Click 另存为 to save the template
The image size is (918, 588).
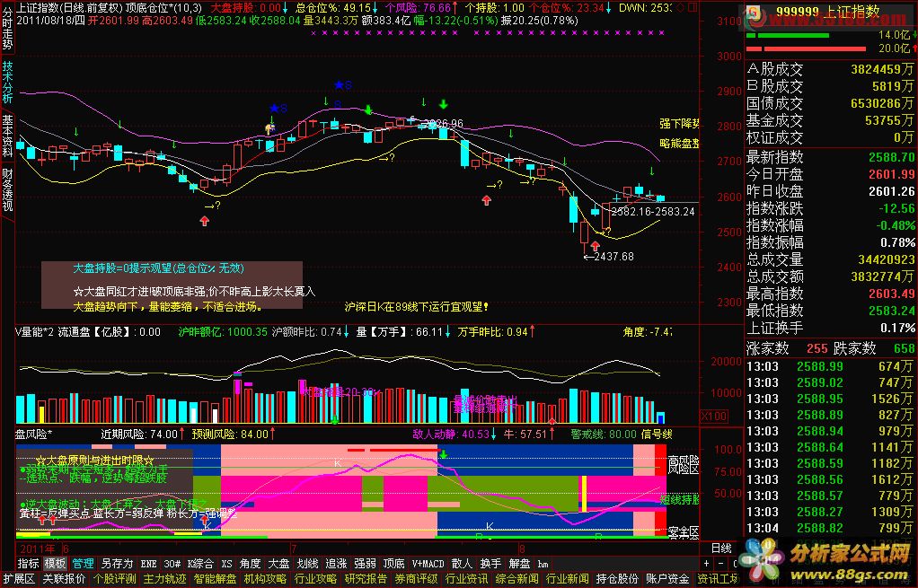point(117,564)
